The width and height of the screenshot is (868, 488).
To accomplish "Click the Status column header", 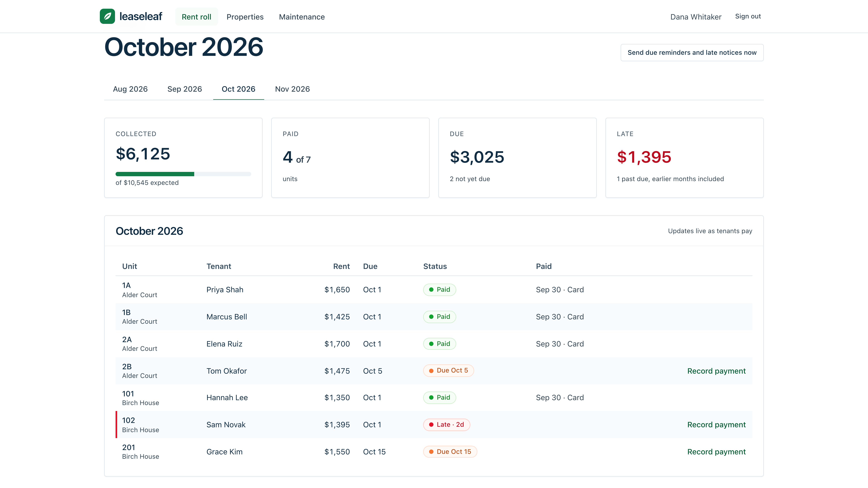I will 435,266.
